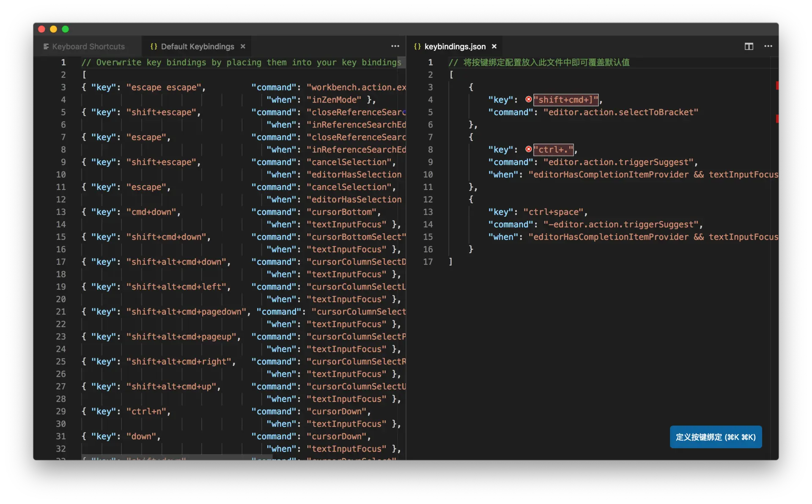Click the define keybinding button (⌘K ⌘K)
Image resolution: width=812 pixels, height=504 pixels.
(x=715, y=437)
